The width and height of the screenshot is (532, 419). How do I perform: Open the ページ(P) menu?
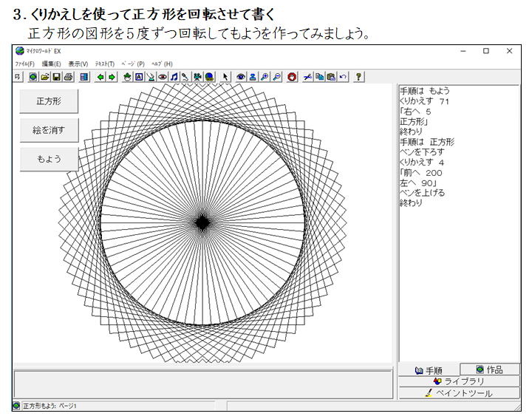(x=133, y=64)
